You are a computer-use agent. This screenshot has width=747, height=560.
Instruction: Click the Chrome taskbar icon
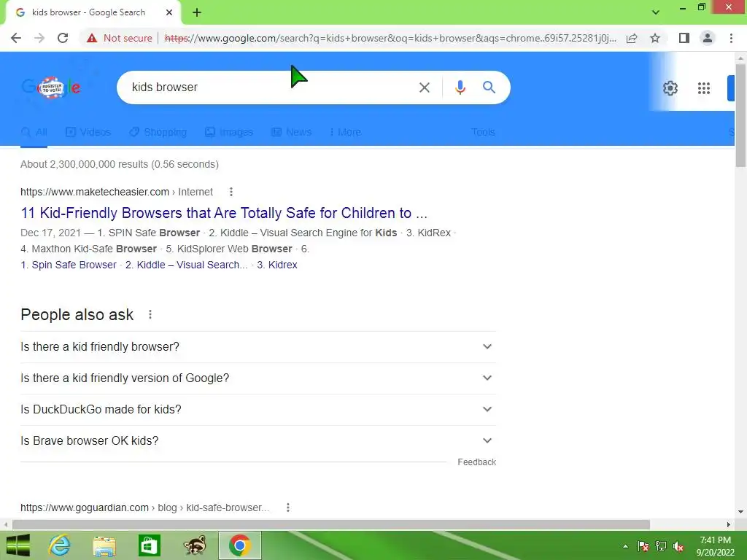click(x=239, y=545)
